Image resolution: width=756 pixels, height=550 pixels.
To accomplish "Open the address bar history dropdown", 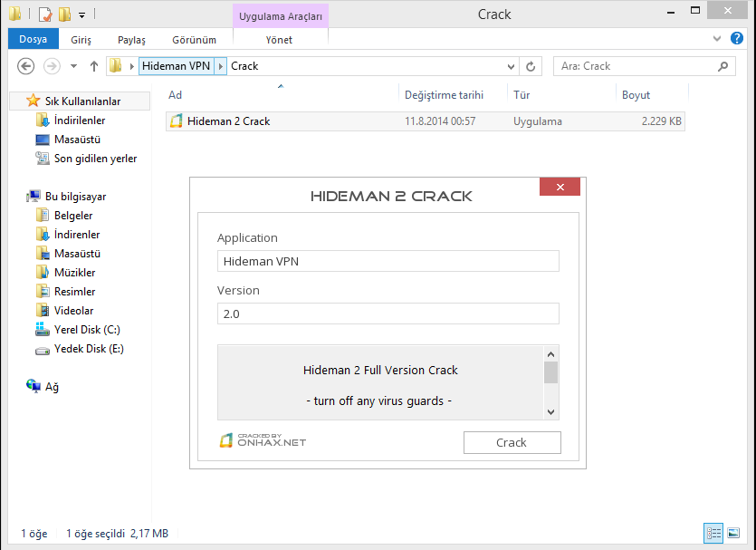I will 511,66.
